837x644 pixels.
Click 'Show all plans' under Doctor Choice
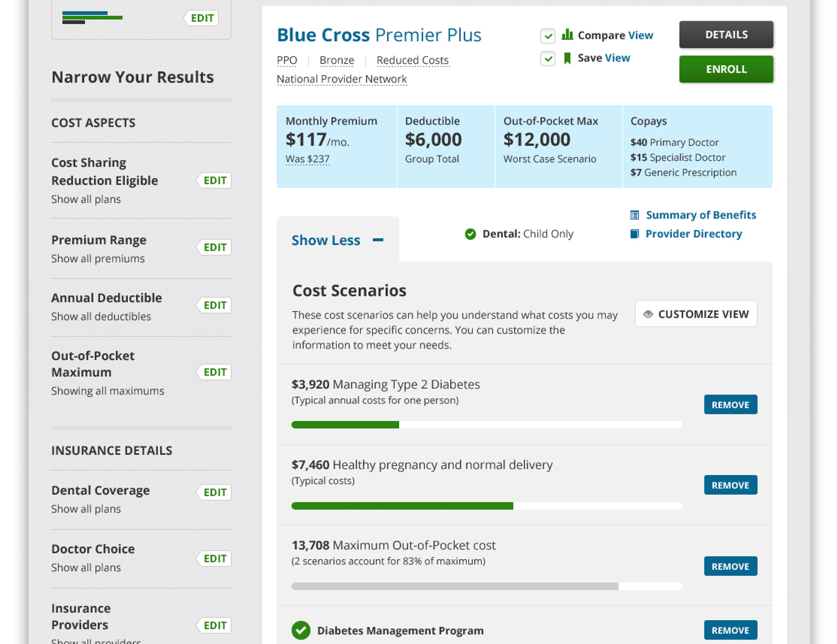(x=86, y=568)
